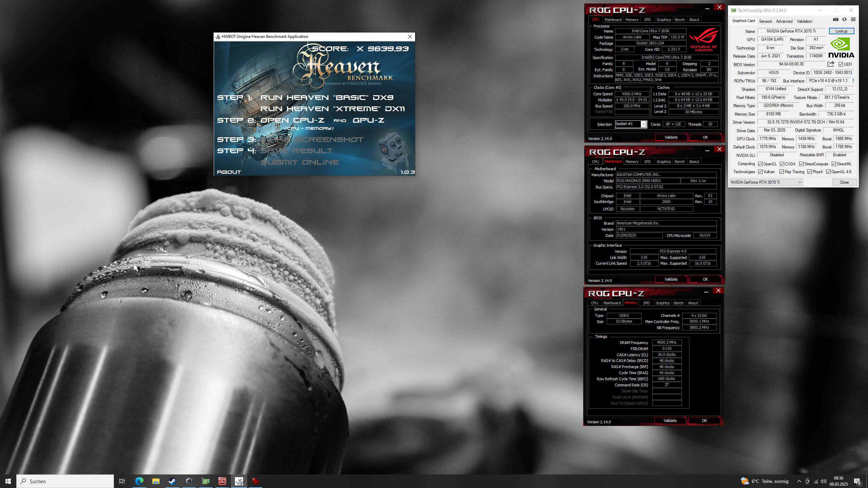Screen dimensions: 868x488
Task: Open Graphics tab in bottom CPU-Z window
Action: coord(663,303)
